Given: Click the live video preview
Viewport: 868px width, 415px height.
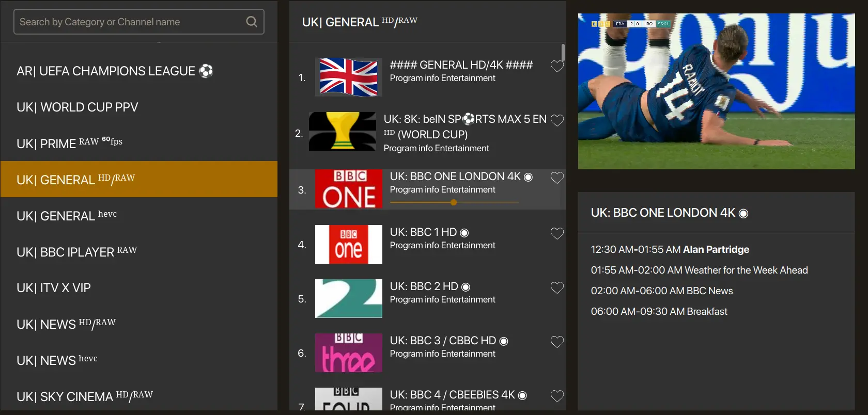Looking at the screenshot, I should coord(717,91).
